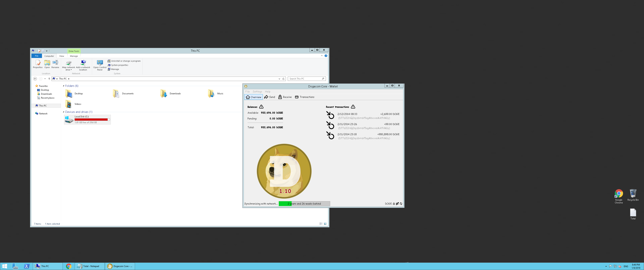Click the Dogecoin 1.10 coin logo
The width and height of the screenshot is (644, 270).
pos(284,171)
